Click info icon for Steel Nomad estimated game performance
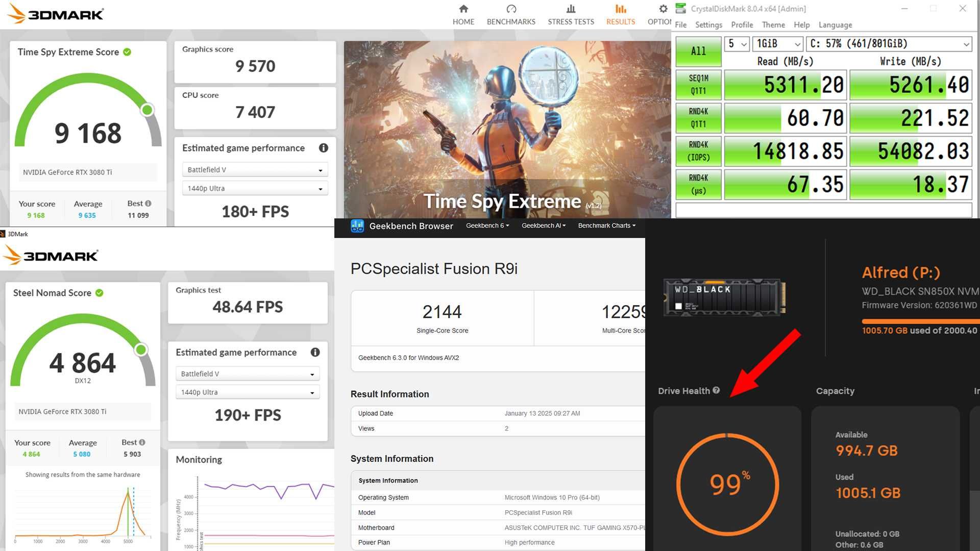 click(315, 352)
